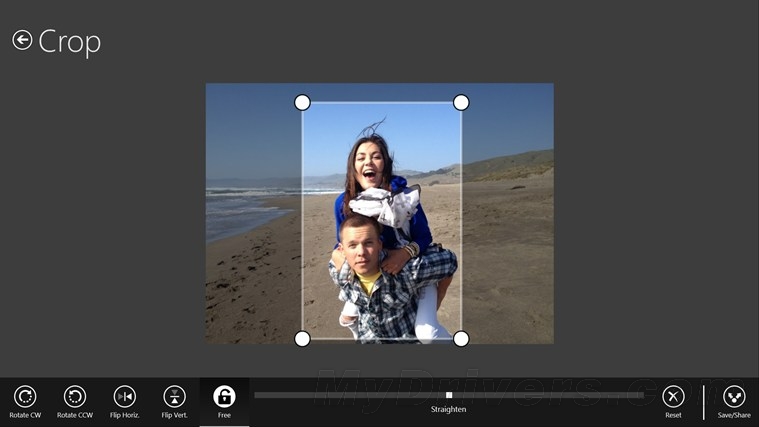759x427 pixels.
Task: Toggle the Free aspect ratio lock
Action: (224, 396)
